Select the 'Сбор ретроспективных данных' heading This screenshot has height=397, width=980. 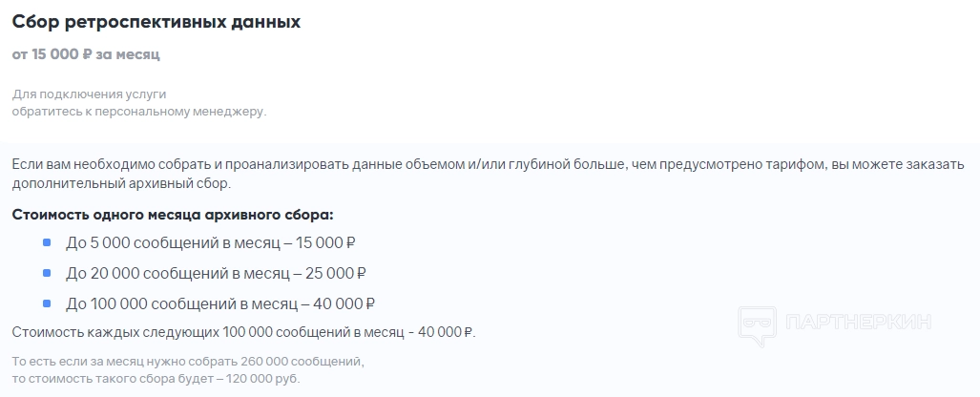pyautogui.click(x=156, y=22)
